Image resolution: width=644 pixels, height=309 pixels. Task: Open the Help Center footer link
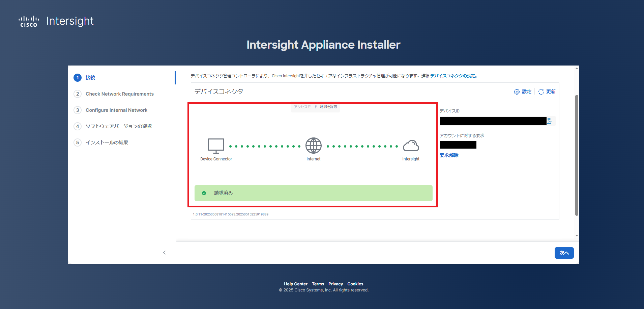[x=295, y=284]
